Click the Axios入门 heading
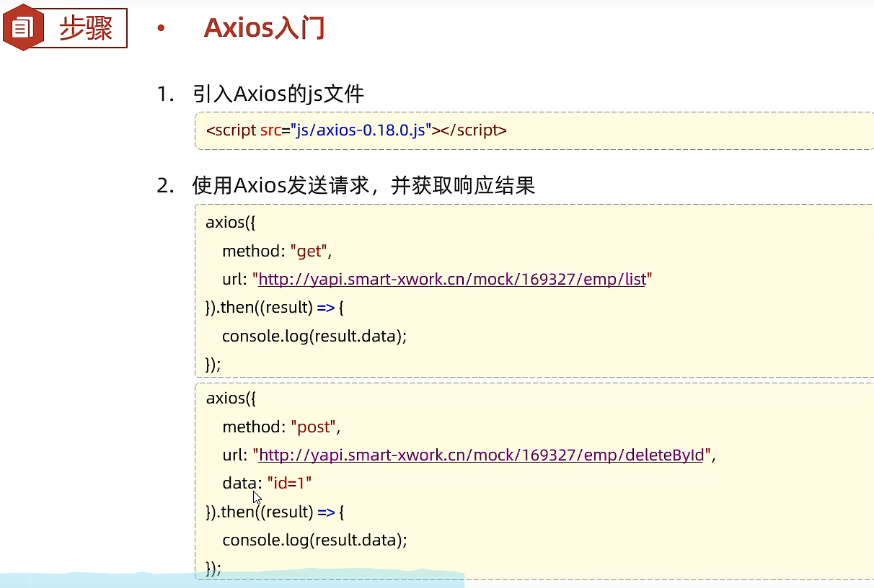The width and height of the screenshot is (874, 588). point(264,28)
